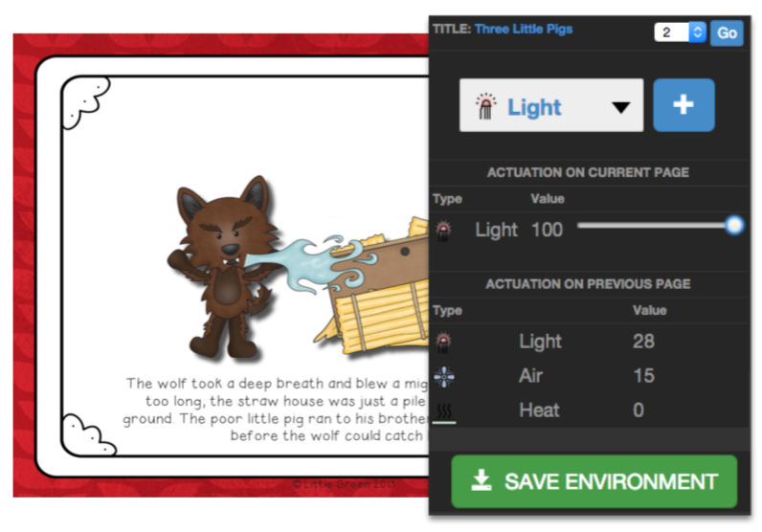Click the light icon in the previous page list

[443, 342]
